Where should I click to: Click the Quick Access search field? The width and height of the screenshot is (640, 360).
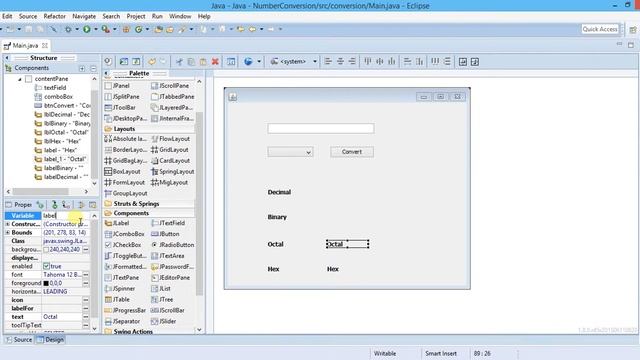click(600, 29)
